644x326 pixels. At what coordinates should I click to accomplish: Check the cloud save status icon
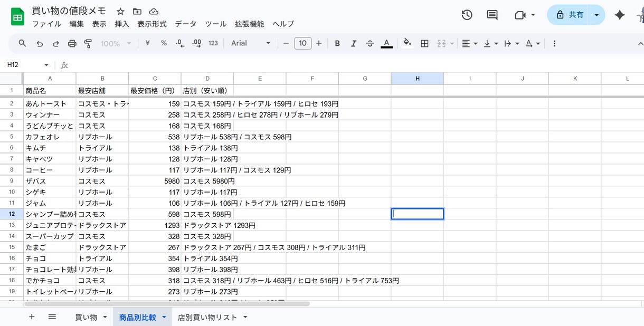point(154,11)
